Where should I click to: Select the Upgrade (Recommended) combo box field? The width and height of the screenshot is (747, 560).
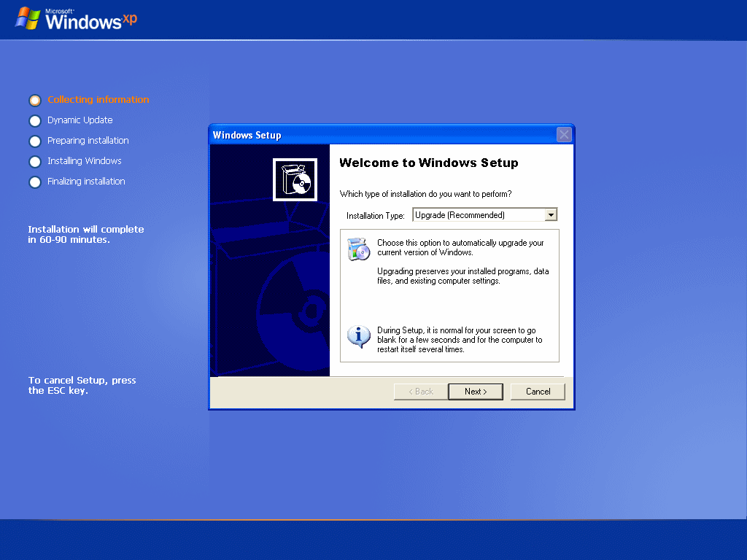(x=484, y=215)
